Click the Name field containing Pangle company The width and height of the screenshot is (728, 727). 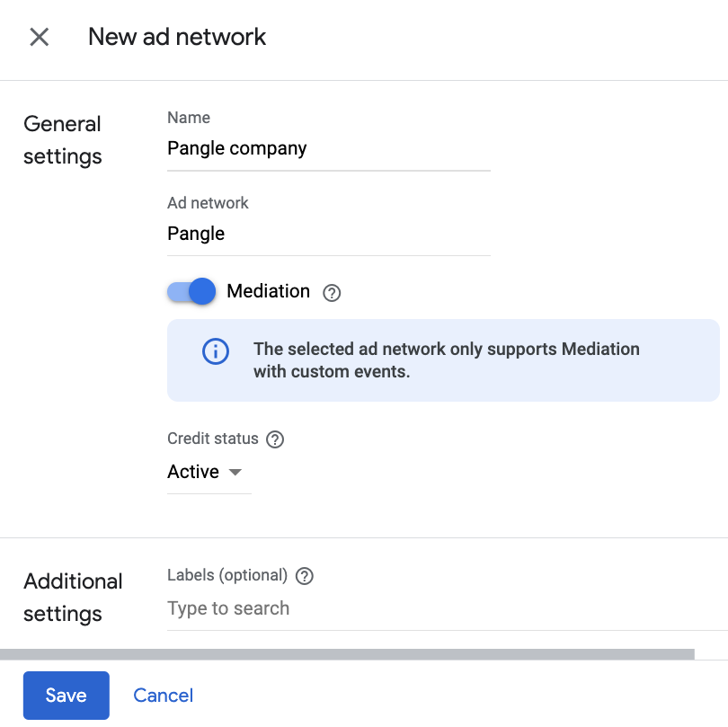(328, 148)
